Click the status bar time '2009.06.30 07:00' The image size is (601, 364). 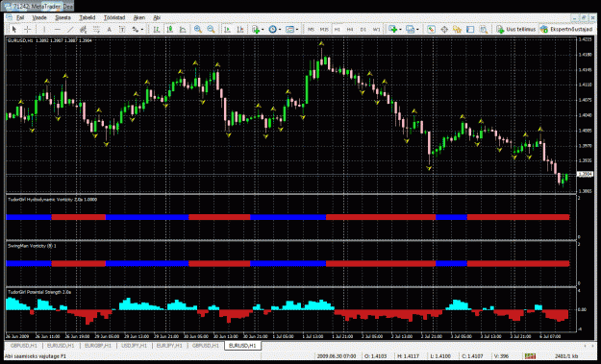pos(337,356)
